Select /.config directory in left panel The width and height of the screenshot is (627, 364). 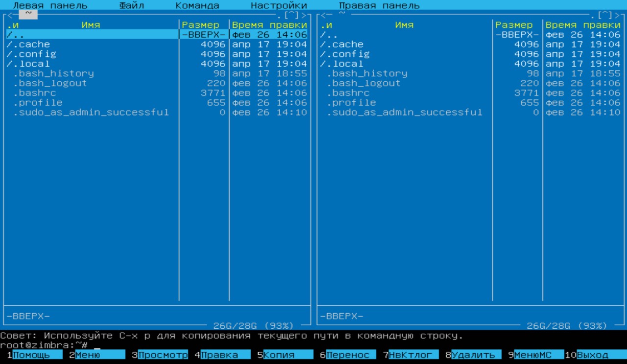click(157, 54)
